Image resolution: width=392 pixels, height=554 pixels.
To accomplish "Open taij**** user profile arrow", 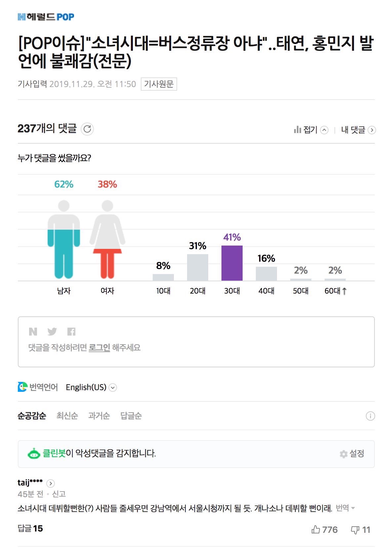I will 51,483.
